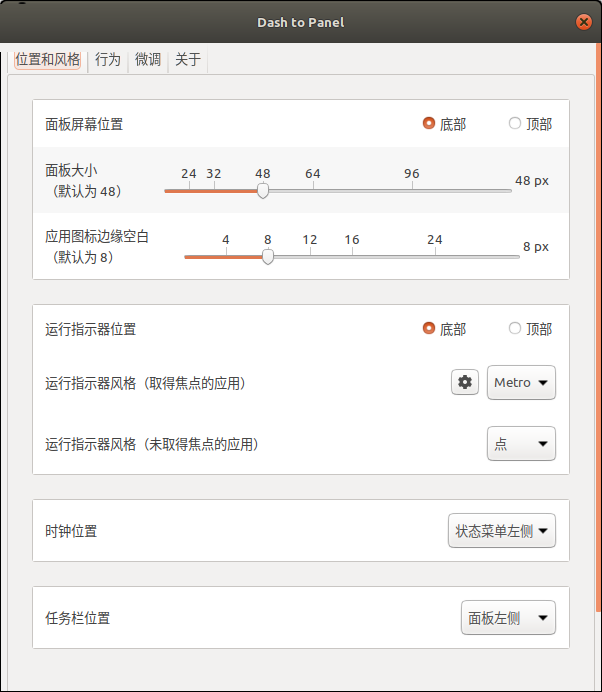The height and width of the screenshot is (692, 602).
Task: Select 顶部 for 面板屏幕位置
Action: pyautogui.click(x=515, y=124)
